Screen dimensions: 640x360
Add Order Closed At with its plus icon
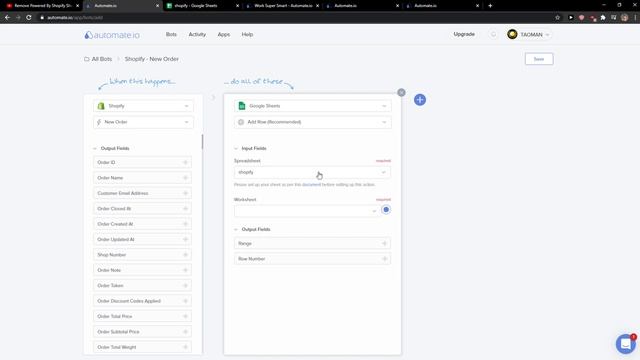click(x=185, y=209)
